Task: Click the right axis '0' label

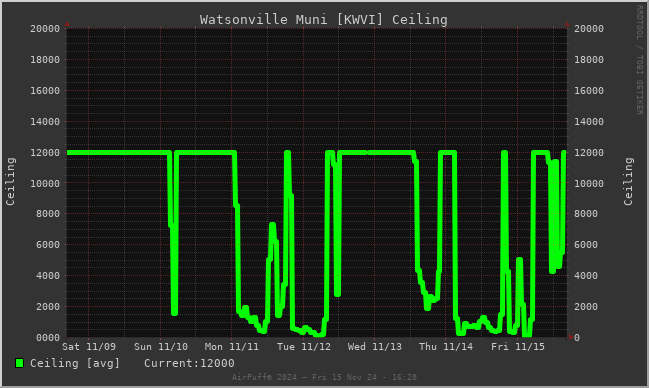Action: point(577,338)
